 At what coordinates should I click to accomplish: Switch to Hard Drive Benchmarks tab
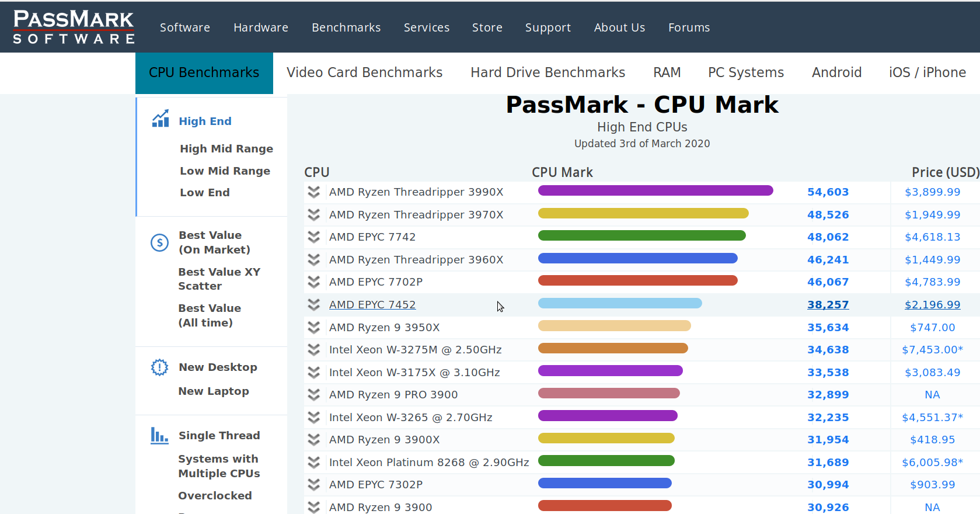pyautogui.click(x=548, y=72)
